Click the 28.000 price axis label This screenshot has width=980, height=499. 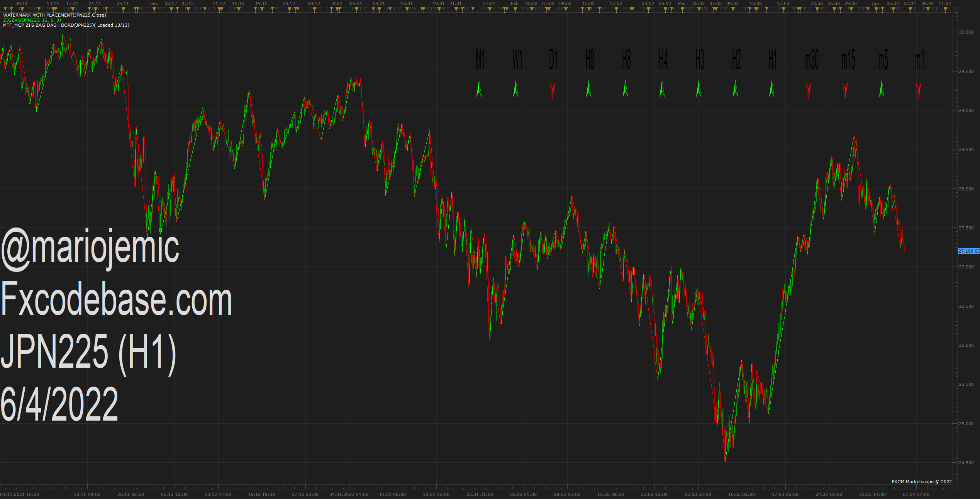(x=966, y=189)
